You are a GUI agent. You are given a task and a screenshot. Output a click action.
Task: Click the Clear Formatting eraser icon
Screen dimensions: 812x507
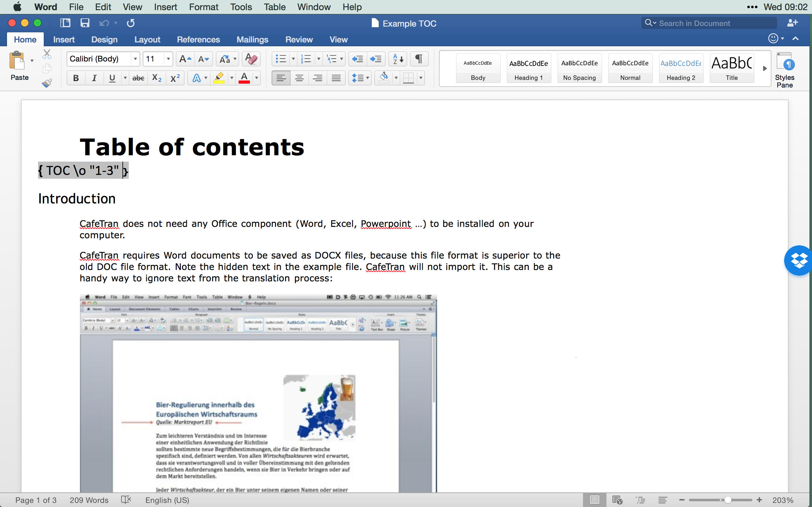[x=251, y=59]
